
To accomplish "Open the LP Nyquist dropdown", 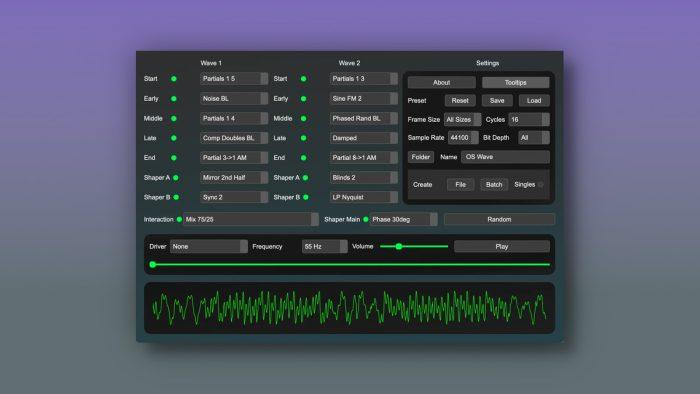I will pos(364,197).
